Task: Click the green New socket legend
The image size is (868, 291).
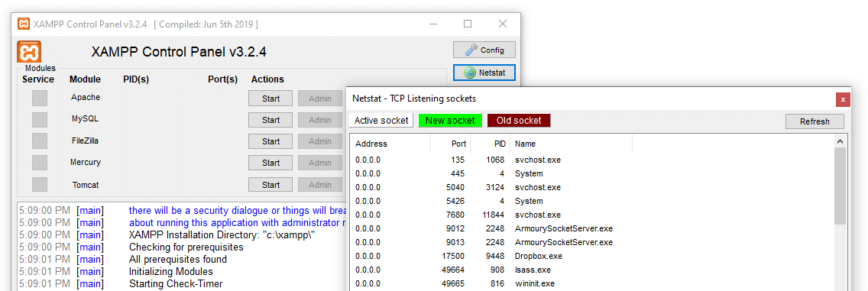Action: [x=450, y=121]
